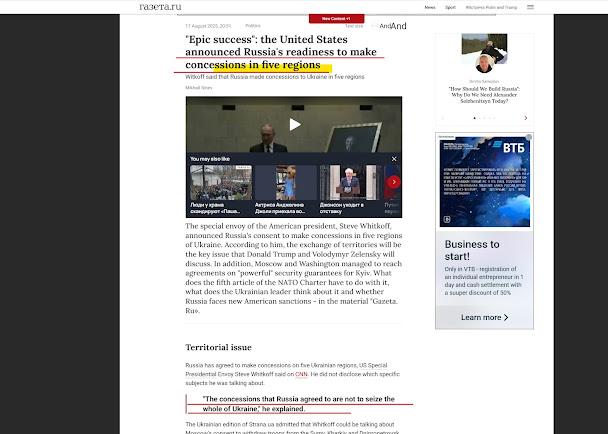Close the 'You may also like' panel

pyautogui.click(x=394, y=159)
